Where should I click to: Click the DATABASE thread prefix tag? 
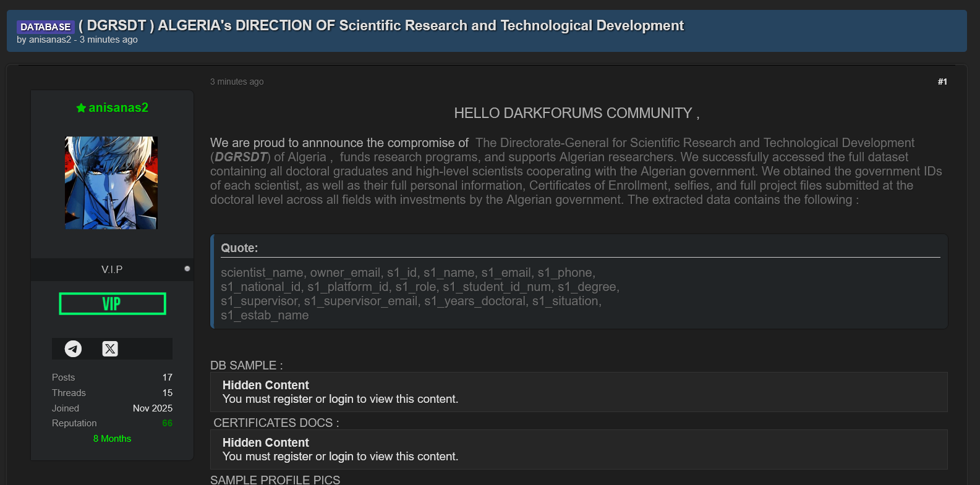(46, 27)
